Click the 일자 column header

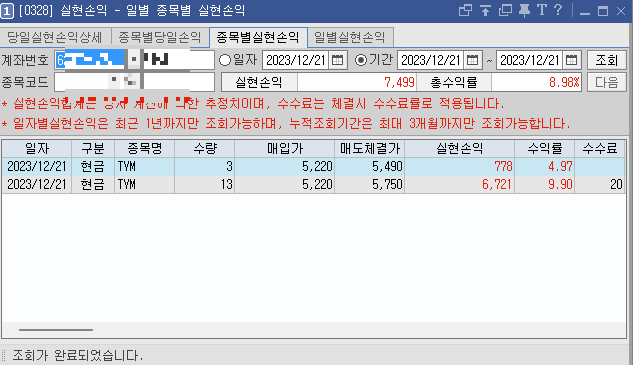coord(37,149)
